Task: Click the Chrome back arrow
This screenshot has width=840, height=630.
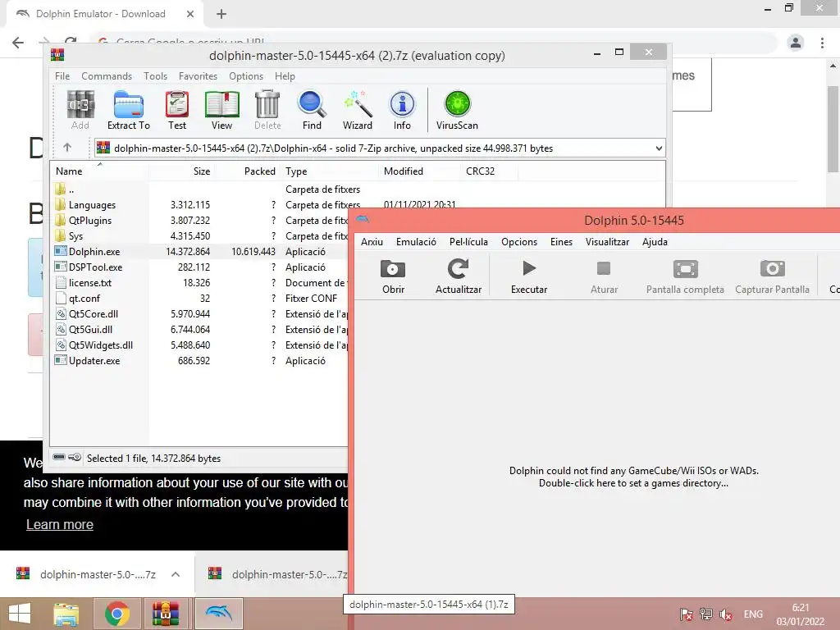Action: 18,43
